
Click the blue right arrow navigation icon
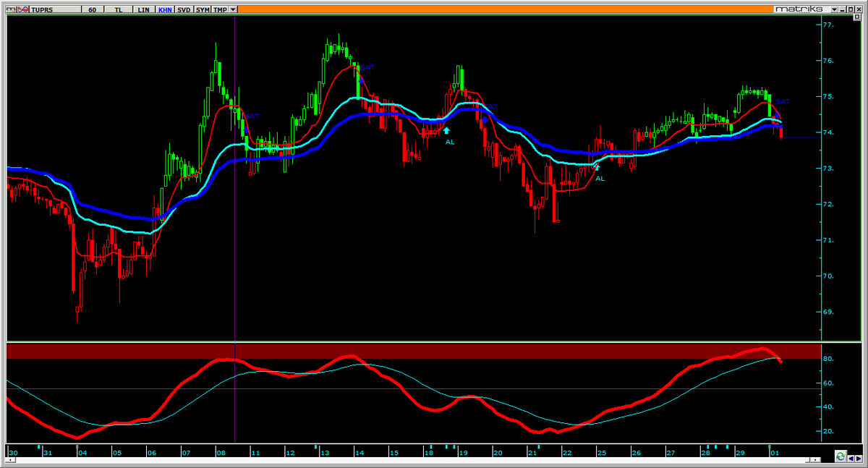(859, 459)
